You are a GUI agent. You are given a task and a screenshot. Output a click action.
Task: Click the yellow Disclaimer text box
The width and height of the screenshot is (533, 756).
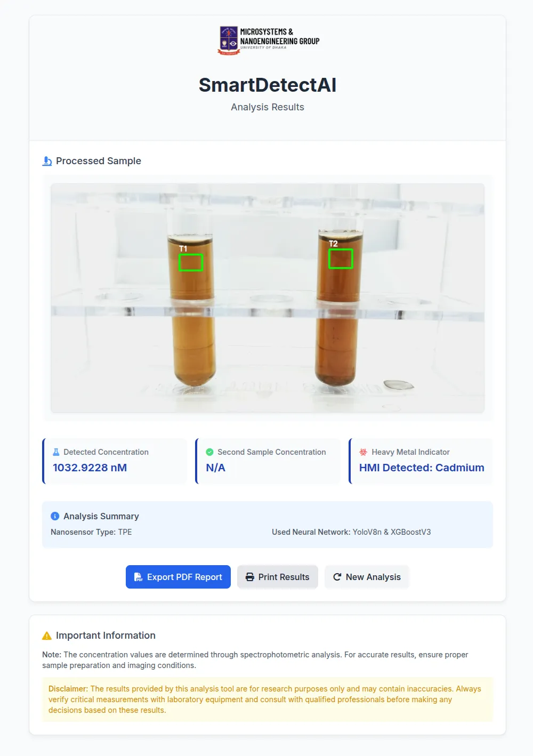tap(268, 699)
